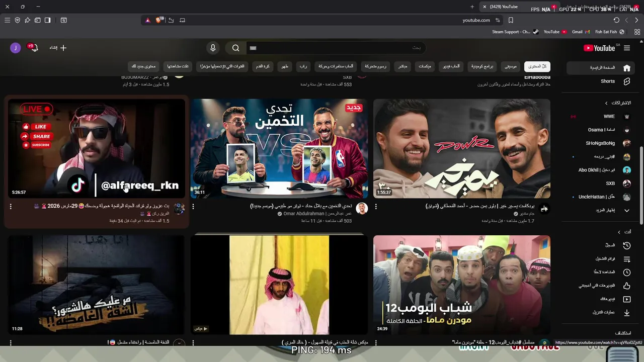The height and width of the screenshot is (362, 644).
Task: Bookmark this page with the bookmark icon
Action: pyautogui.click(x=511, y=20)
